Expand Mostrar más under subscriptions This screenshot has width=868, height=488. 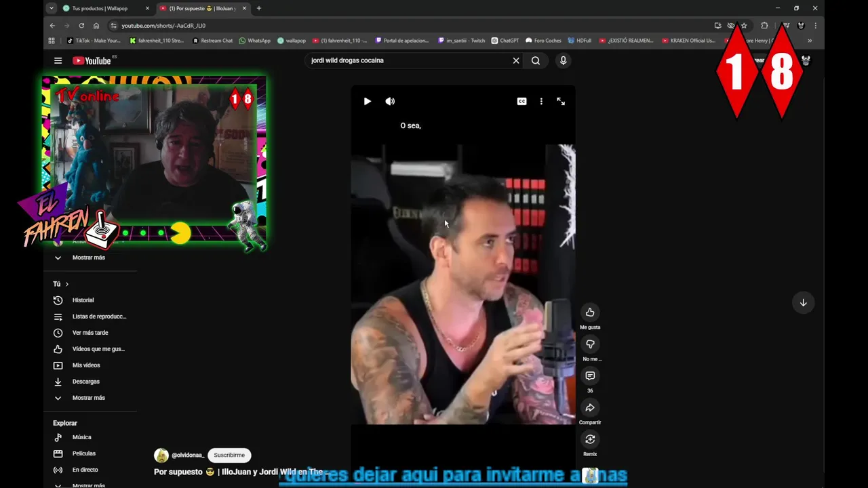coord(90,258)
